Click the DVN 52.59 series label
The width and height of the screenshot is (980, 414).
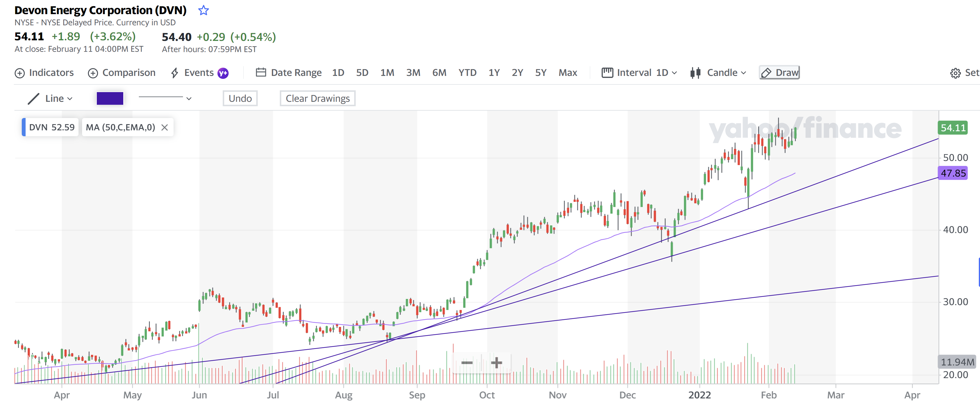click(51, 127)
